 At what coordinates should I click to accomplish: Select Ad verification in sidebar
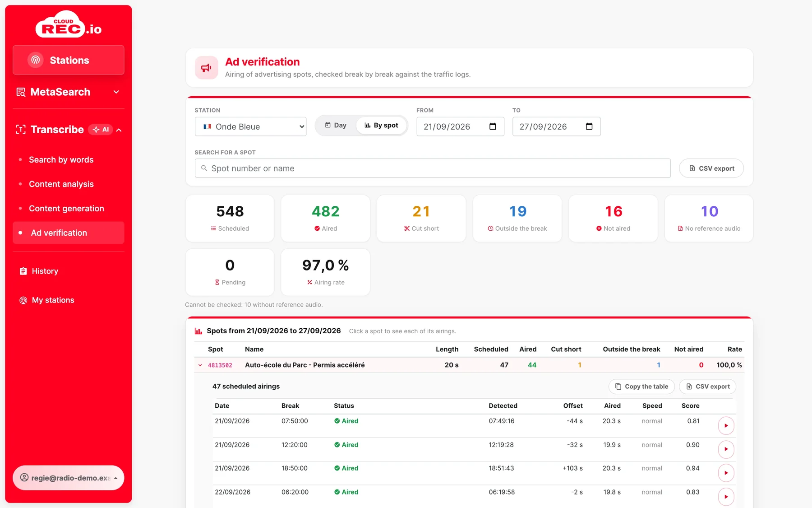click(69, 233)
